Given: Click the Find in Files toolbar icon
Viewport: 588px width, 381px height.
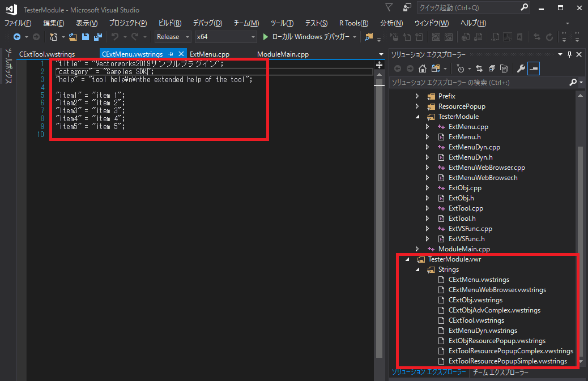Looking at the screenshot, I should click(x=369, y=37).
